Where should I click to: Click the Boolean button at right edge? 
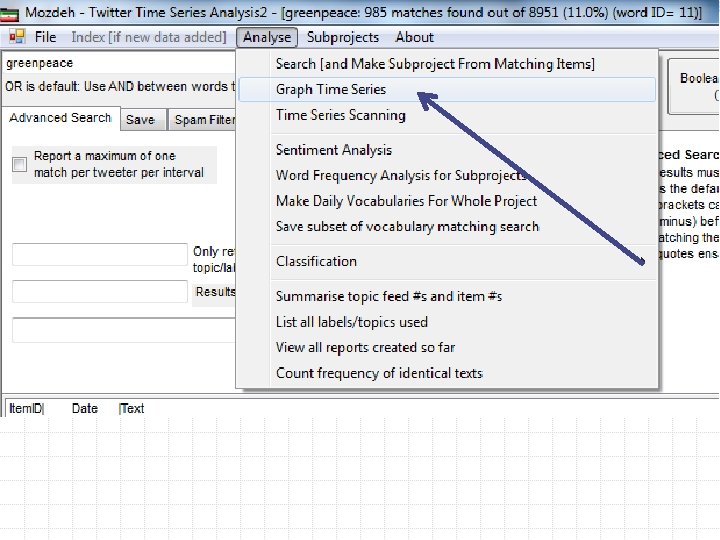pyautogui.click(x=693, y=86)
